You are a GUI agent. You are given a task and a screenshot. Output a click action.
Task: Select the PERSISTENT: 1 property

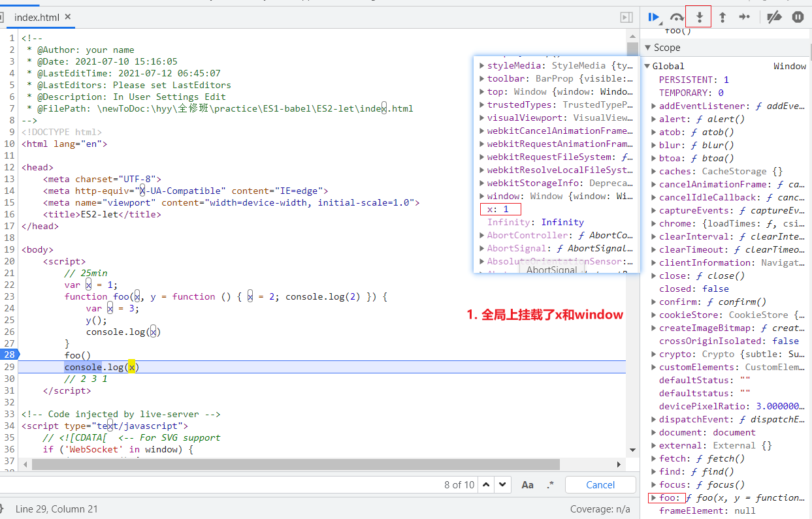694,80
